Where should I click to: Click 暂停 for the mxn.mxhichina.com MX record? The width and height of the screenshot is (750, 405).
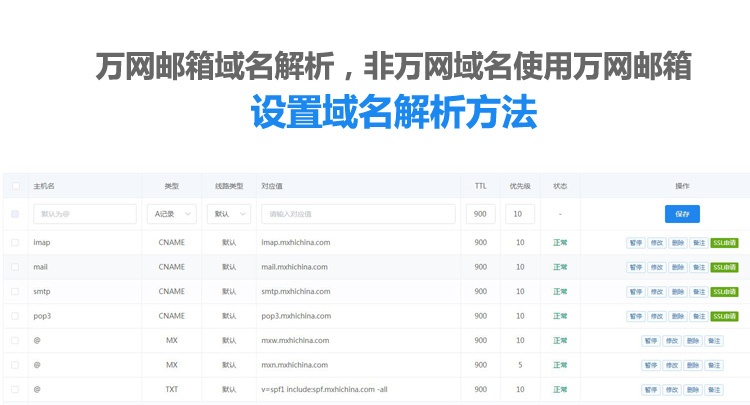pos(650,365)
